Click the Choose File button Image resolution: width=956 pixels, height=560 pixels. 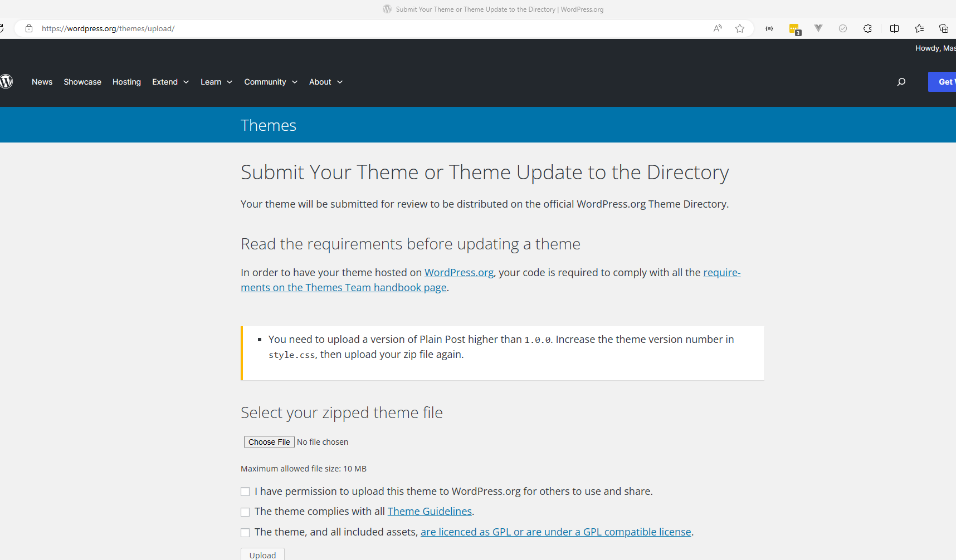pos(269,442)
